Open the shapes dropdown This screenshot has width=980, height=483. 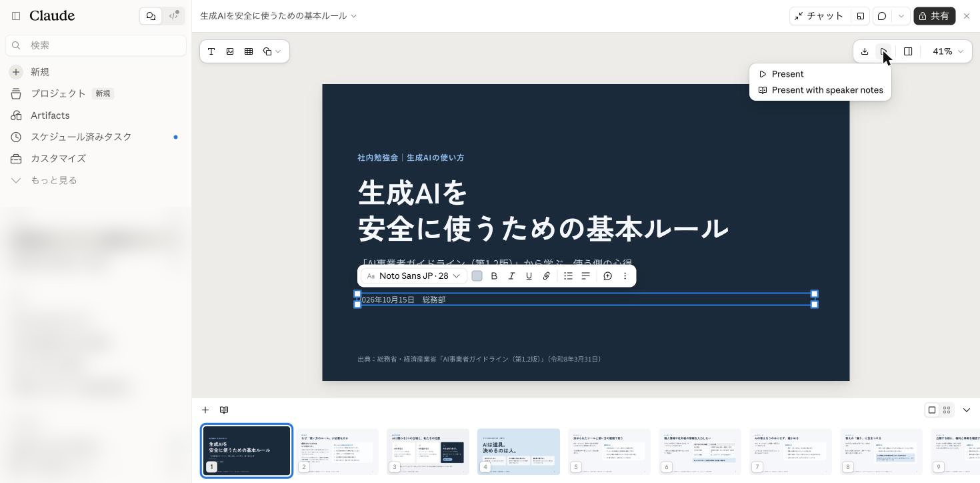click(271, 51)
